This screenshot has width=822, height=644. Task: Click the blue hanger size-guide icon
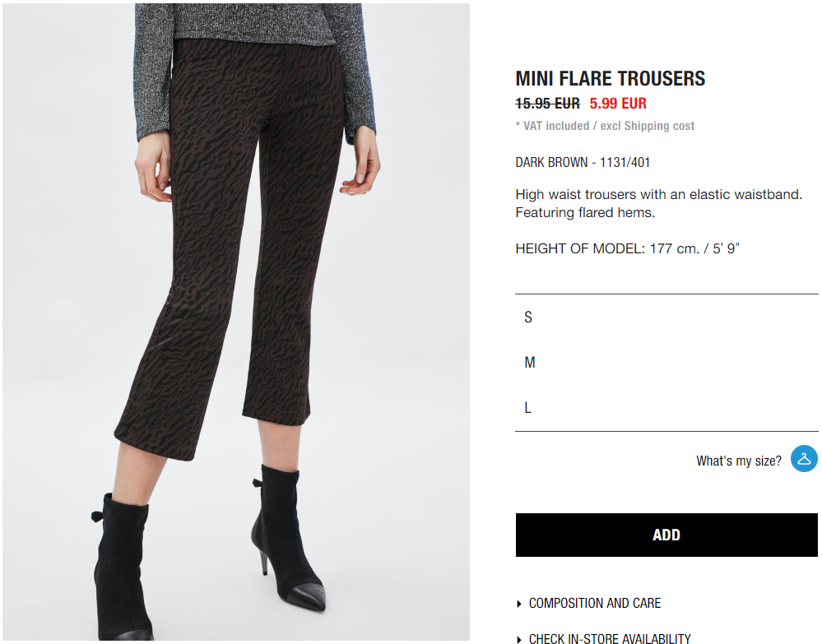click(x=804, y=458)
